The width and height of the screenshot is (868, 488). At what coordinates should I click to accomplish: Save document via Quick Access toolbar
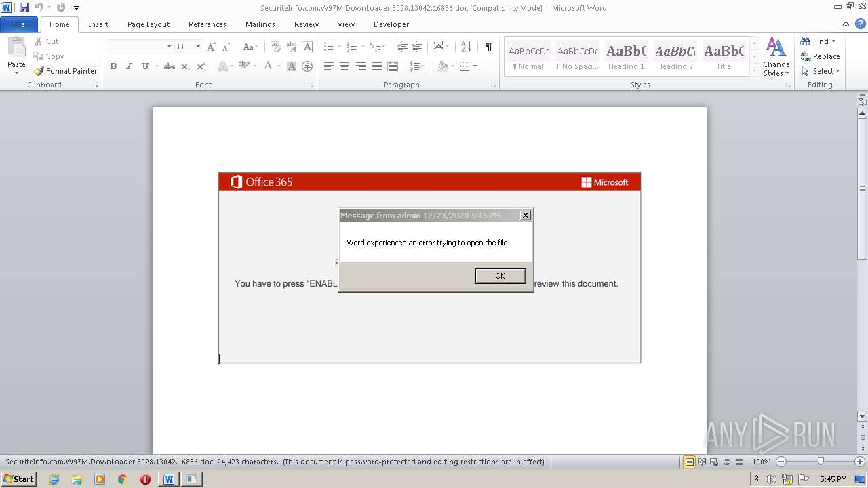coord(24,7)
